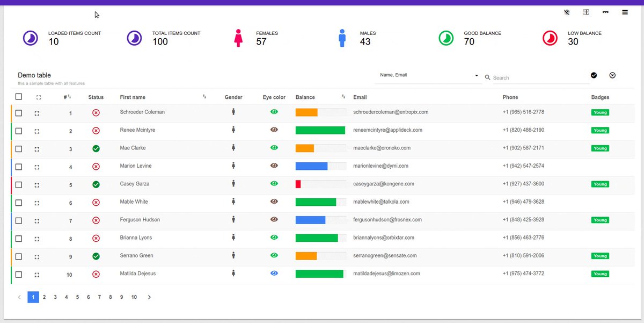Click blue balance bar for Marion Levine
This screenshot has width=644, height=323.
pyautogui.click(x=311, y=166)
